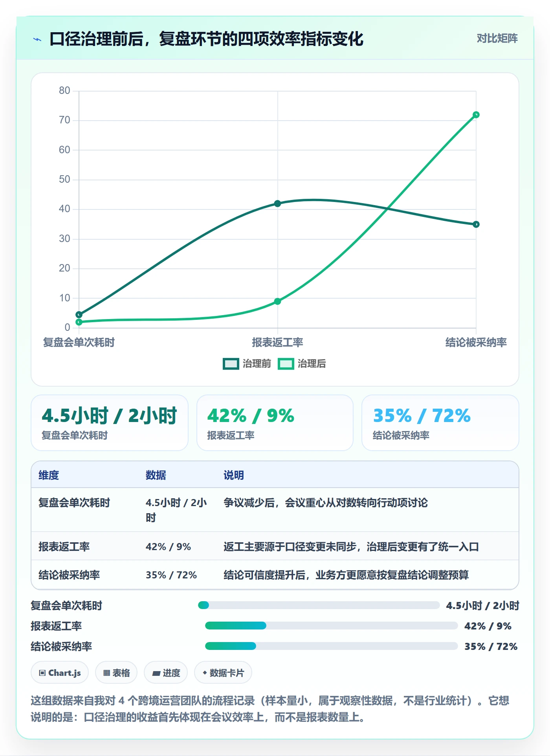This screenshot has height=756, width=550.
Task: Click the 治理后 point at 复盘会单次耗时
Action: pyautogui.click(x=79, y=322)
